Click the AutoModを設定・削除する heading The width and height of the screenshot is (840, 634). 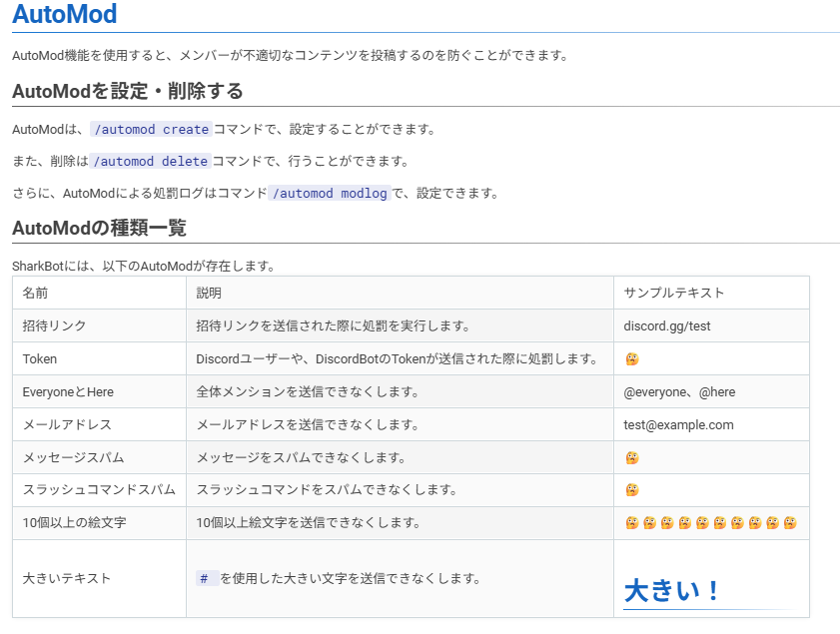point(128,91)
